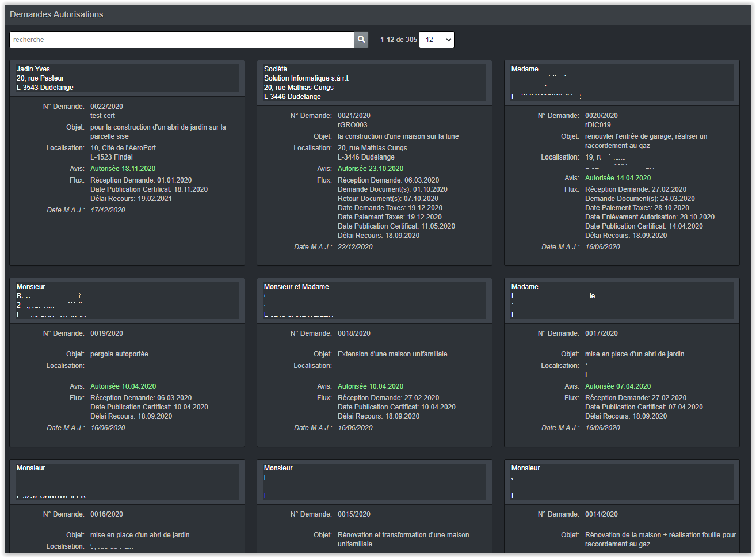Select request number 0018/2020
Viewport: 756px width, 558px height.
(354, 333)
